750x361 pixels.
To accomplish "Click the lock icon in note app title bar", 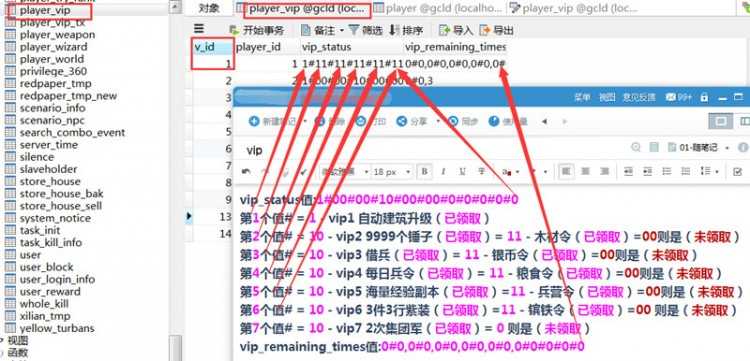I will (x=704, y=97).
